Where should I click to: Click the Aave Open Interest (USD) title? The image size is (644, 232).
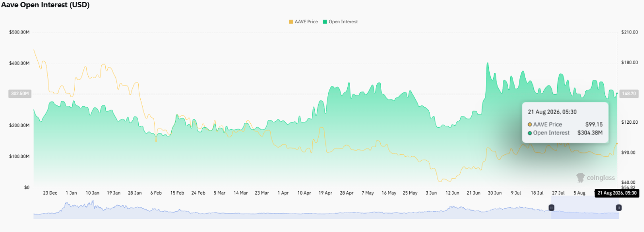tap(45, 5)
